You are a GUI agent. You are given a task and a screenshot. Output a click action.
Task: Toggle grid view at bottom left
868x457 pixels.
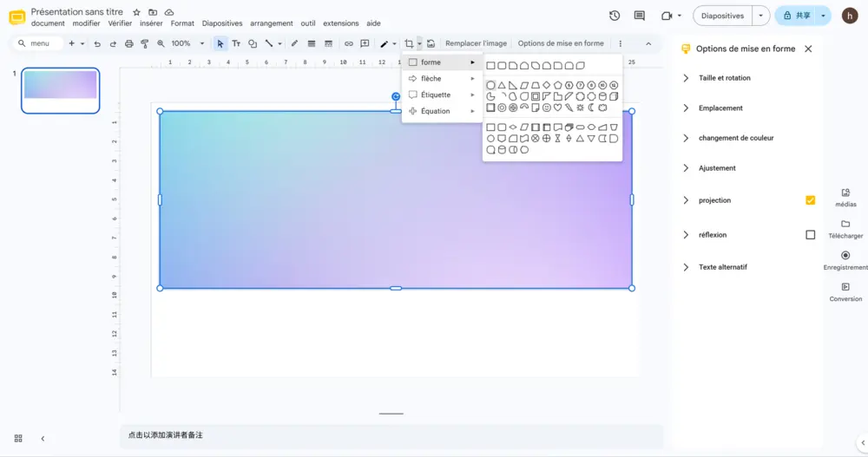18,438
